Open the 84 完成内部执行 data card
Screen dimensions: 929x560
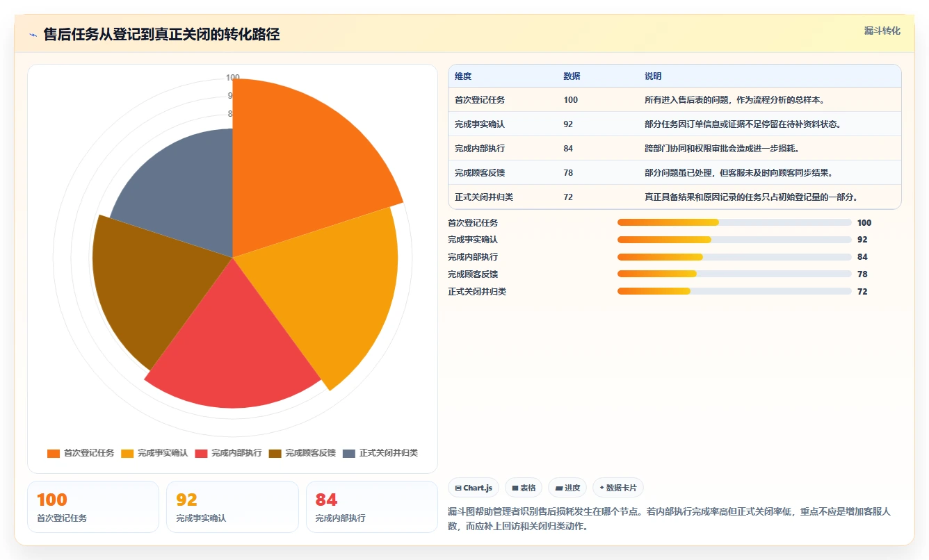pos(372,507)
